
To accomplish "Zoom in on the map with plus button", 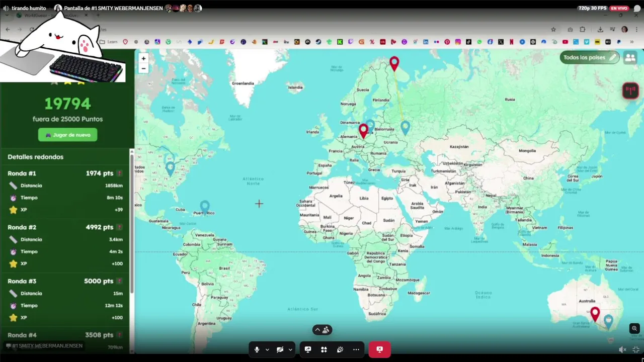I will pyautogui.click(x=143, y=58).
